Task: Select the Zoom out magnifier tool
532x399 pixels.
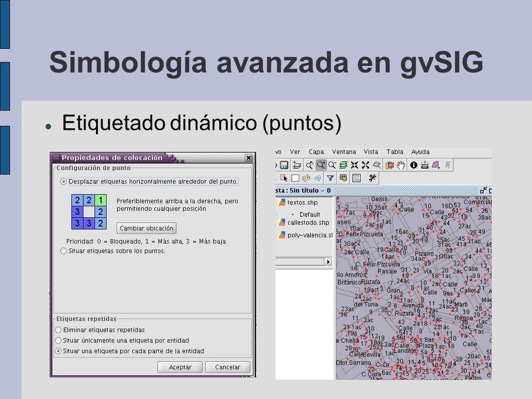Action: click(332, 166)
